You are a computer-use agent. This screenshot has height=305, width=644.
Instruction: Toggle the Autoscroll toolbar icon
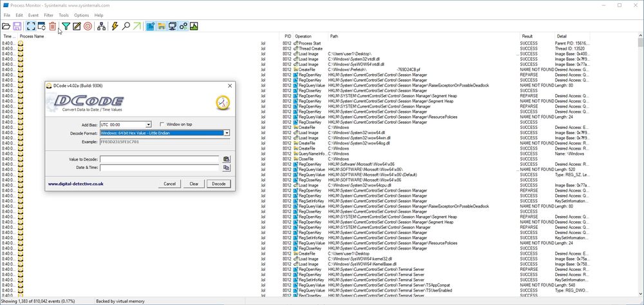41,26
